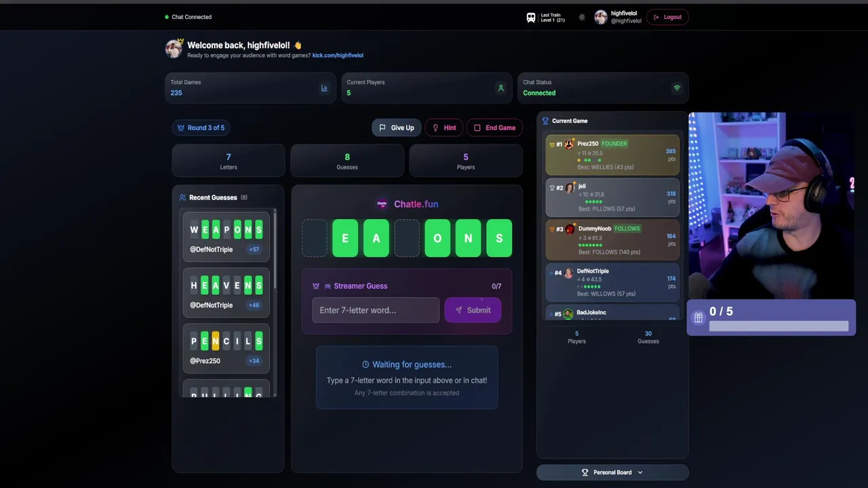
Task: Click the Chat Connected status indicator
Action: (x=189, y=17)
